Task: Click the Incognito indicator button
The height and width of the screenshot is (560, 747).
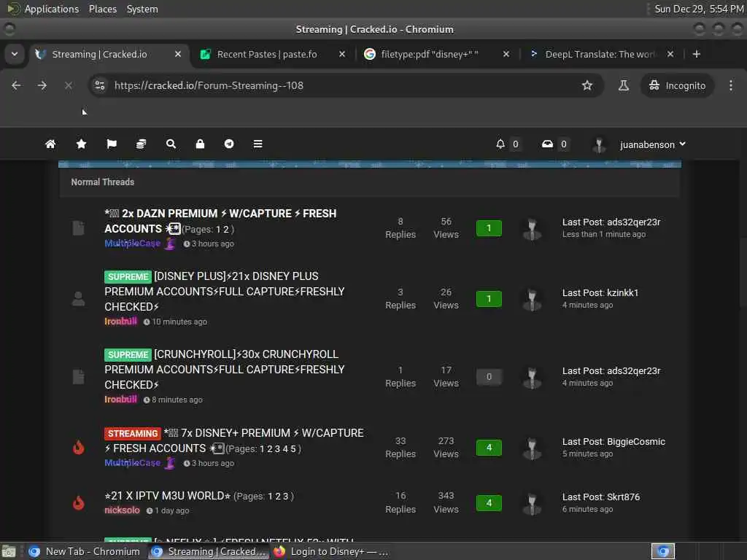Action: (x=677, y=85)
